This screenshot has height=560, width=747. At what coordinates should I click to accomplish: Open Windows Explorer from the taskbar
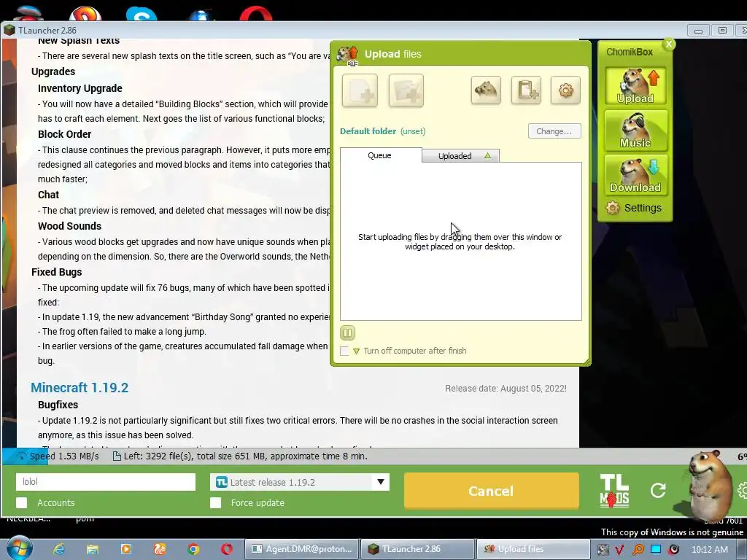coord(93,549)
